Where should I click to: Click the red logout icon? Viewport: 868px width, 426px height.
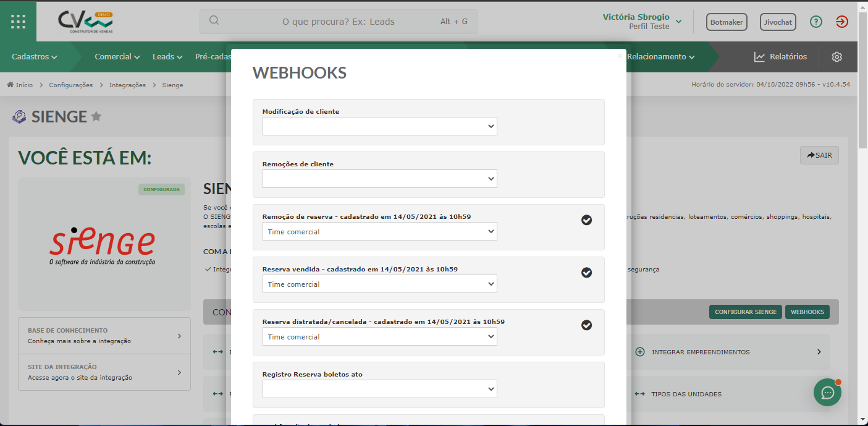[842, 22]
